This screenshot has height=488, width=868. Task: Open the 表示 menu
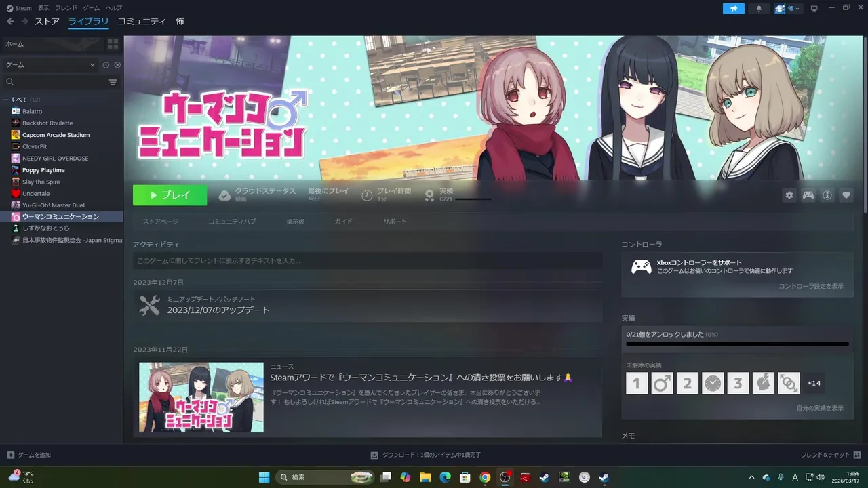pos(43,8)
